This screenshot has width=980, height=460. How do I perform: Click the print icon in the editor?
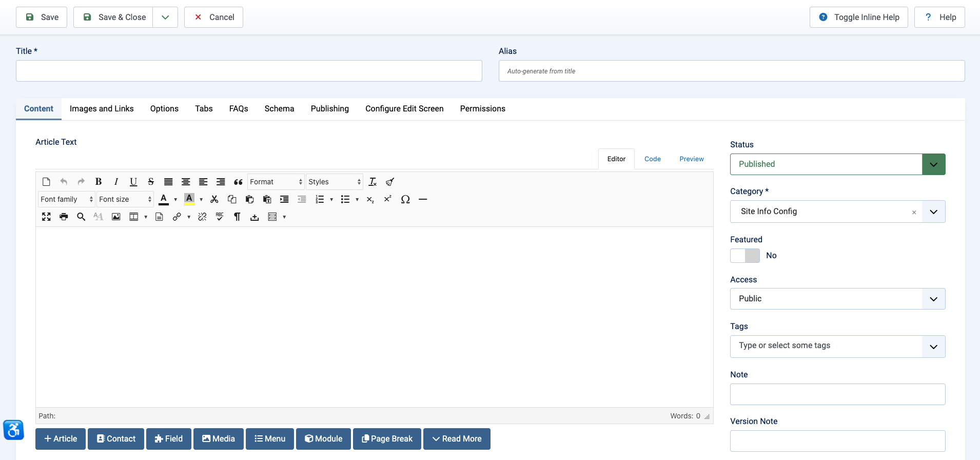coord(64,217)
